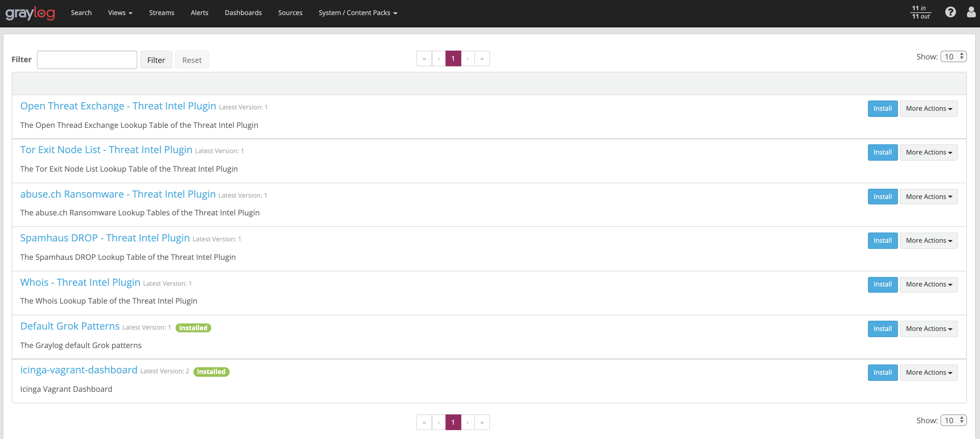
Task: Go to previous page in bottom pagination
Action: (439, 422)
